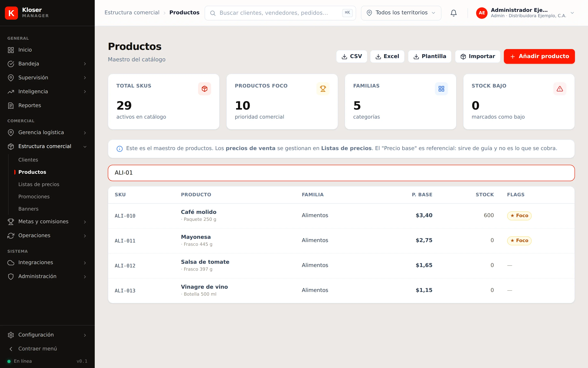Click the Operaciones refresh icon
This screenshot has width=588, height=368.
(x=11, y=236)
